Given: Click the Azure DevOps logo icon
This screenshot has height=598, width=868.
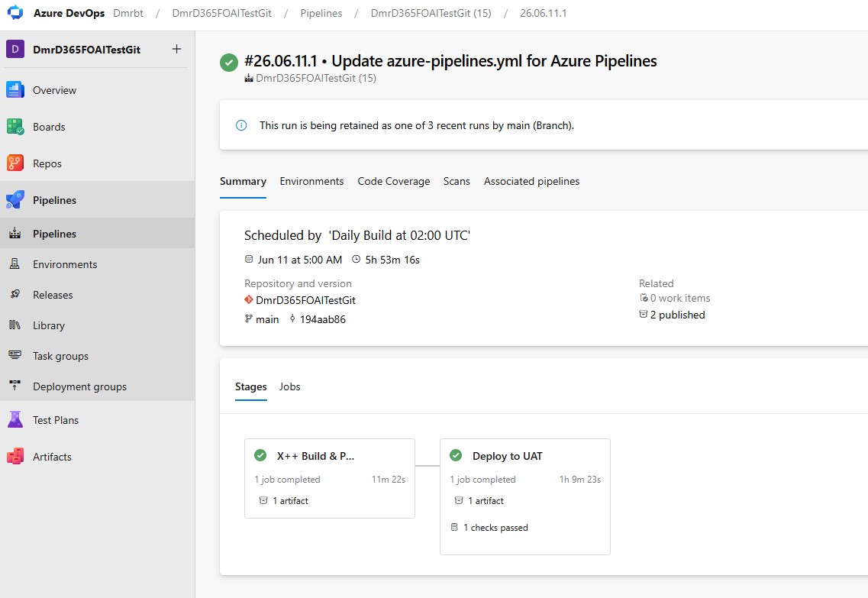Looking at the screenshot, I should [15, 13].
